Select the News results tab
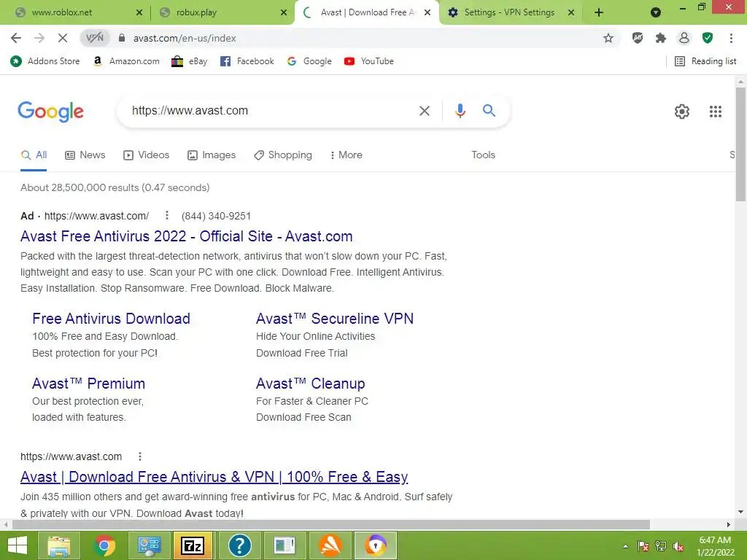Screen dimensions: 747x560 click(85, 155)
